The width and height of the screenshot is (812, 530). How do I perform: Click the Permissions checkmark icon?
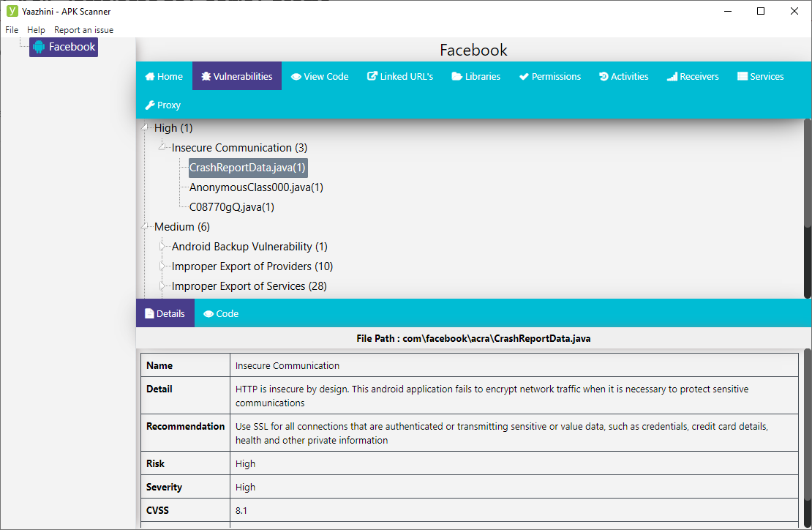coord(524,77)
